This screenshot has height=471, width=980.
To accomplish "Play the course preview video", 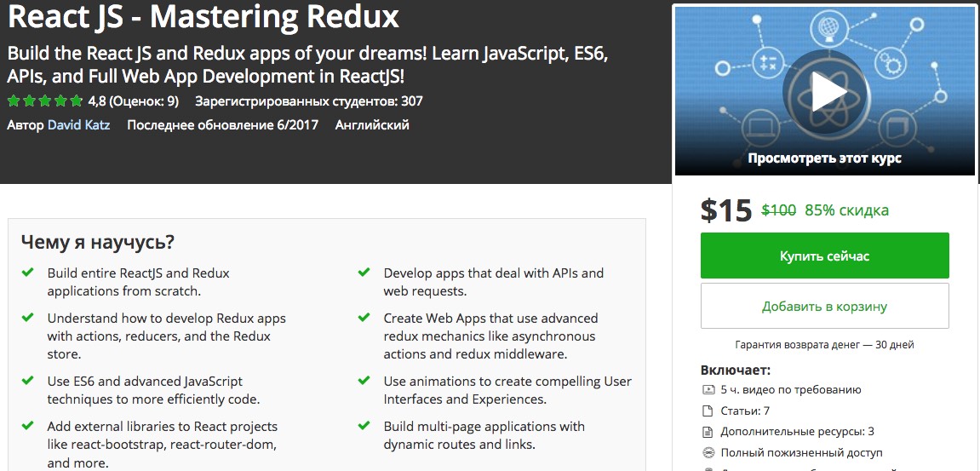I will point(824,93).
